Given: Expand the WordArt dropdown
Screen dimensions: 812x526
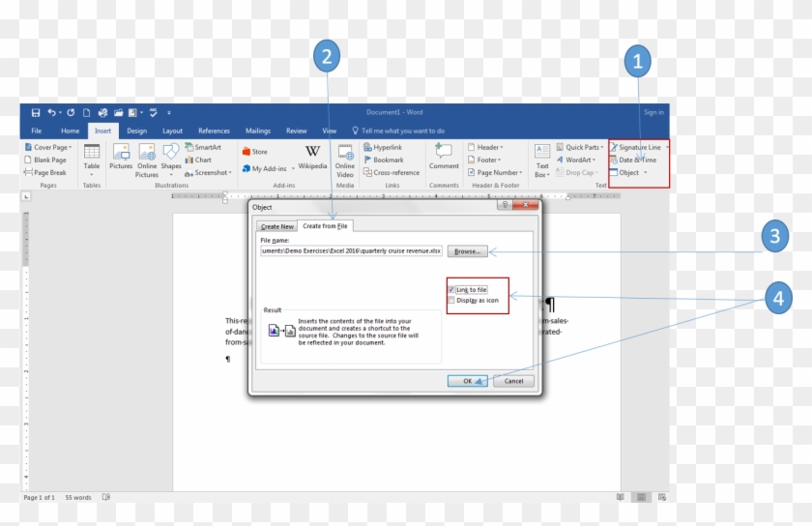Looking at the screenshot, I should pyautogui.click(x=594, y=161).
